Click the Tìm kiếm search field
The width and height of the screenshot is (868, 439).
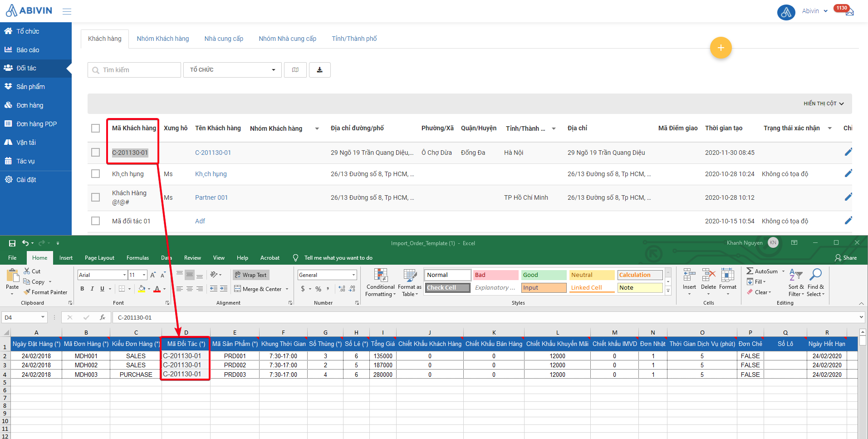(134, 70)
